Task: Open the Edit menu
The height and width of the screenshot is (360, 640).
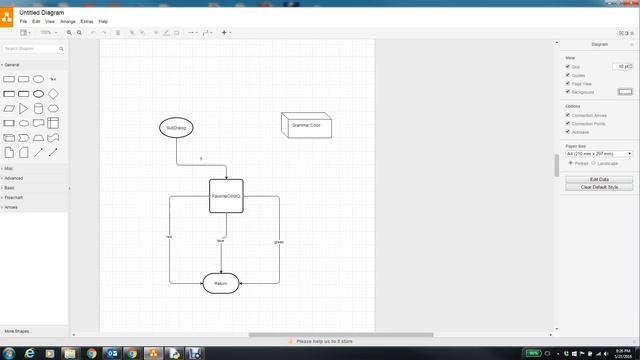Action: pyautogui.click(x=36, y=21)
